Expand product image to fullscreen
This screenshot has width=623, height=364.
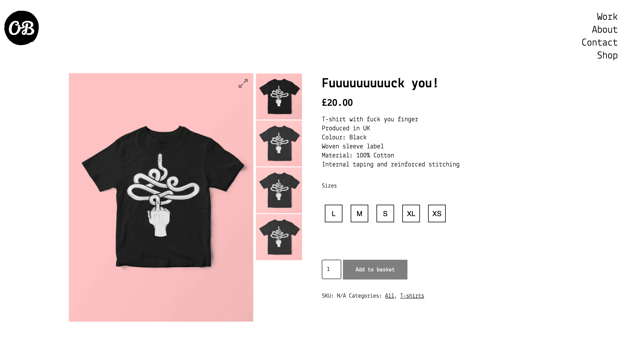(243, 83)
